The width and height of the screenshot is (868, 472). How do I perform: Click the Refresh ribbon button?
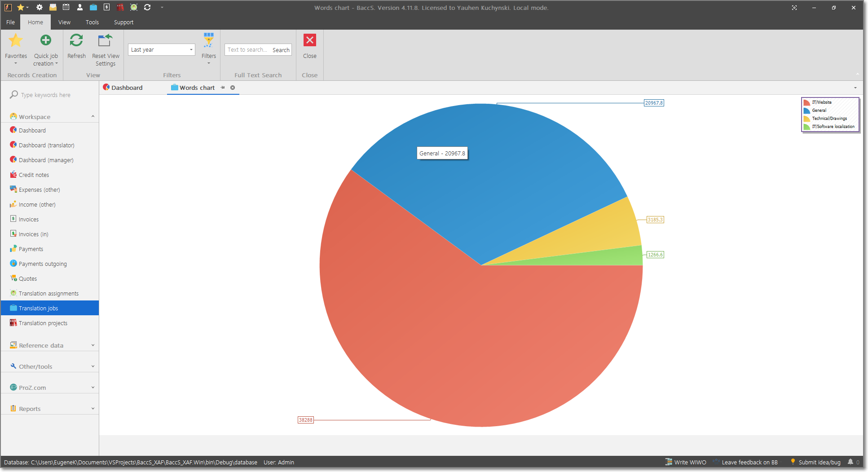tap(76, 46)
